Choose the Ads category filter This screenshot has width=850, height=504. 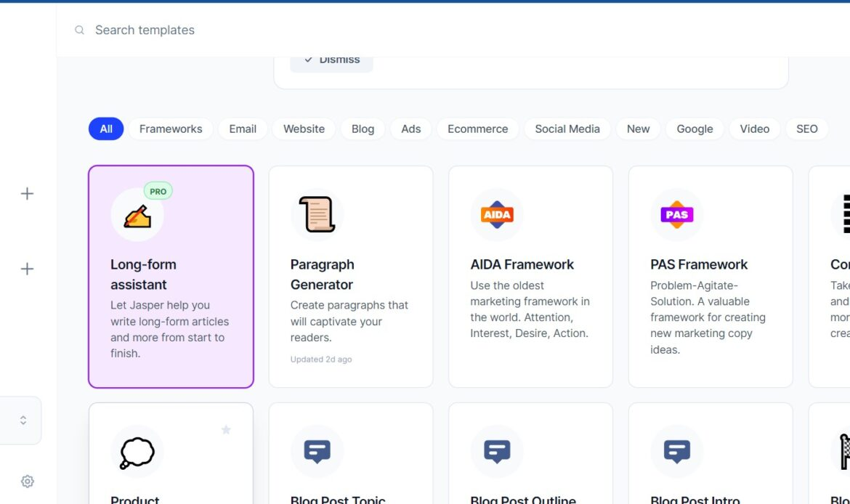(411, 129)
